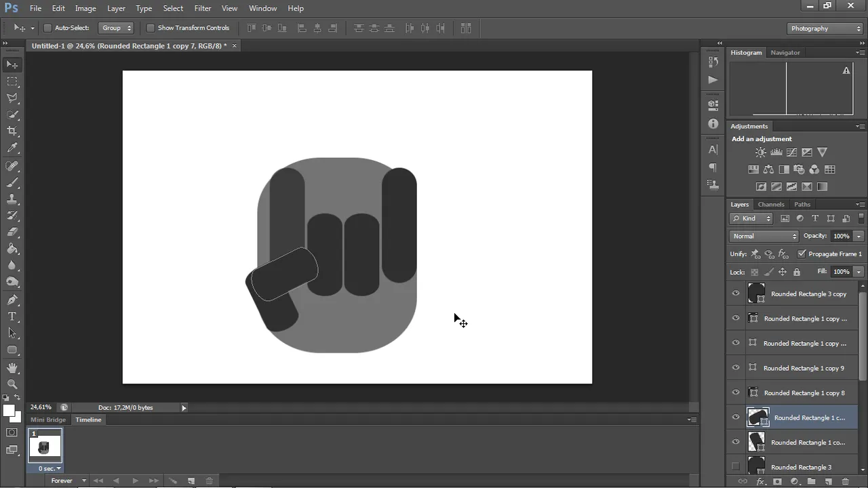The width and height of the screenshot is (868, 488).
Task: Delete the selected Timeline frame
Action: point(209,481)
